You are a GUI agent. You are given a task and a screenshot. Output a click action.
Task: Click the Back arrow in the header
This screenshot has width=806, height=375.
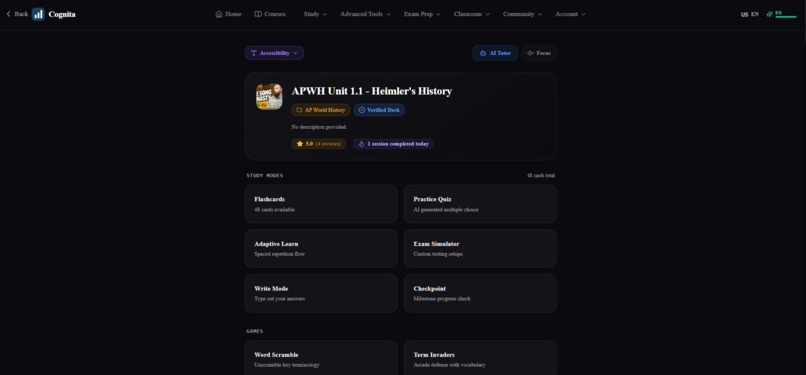click(x=8, y=14)
